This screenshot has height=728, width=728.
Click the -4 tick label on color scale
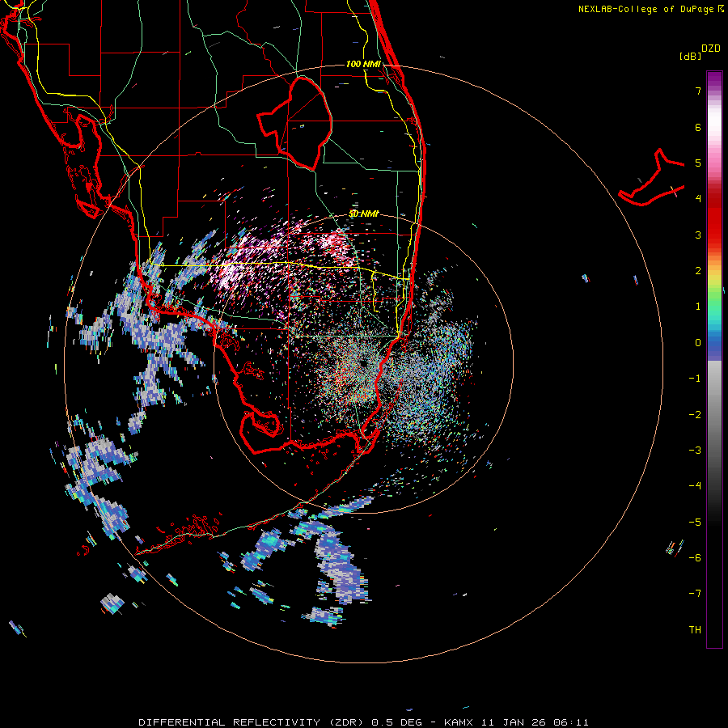(695, 486)
